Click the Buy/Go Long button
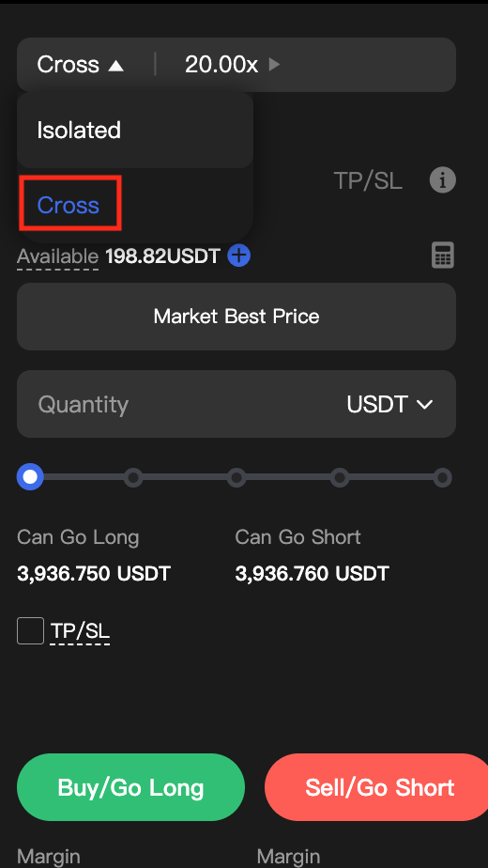The image size is (488, 868). 130,787
